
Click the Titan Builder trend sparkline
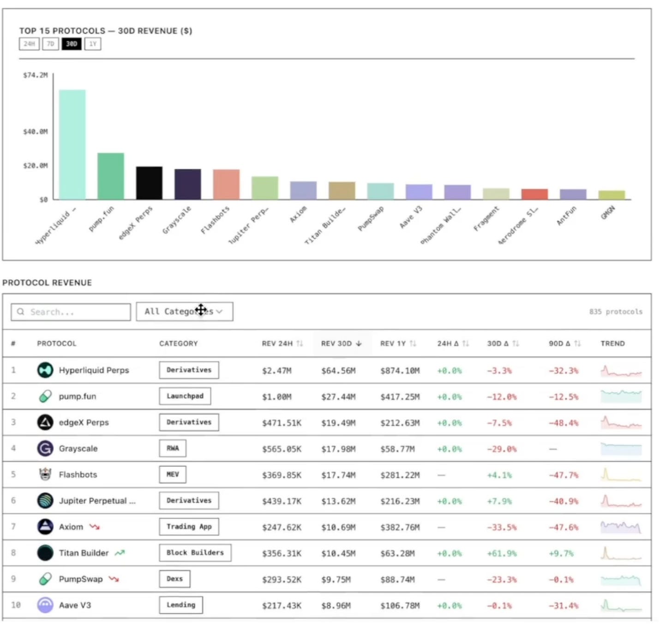click(621, 553)
